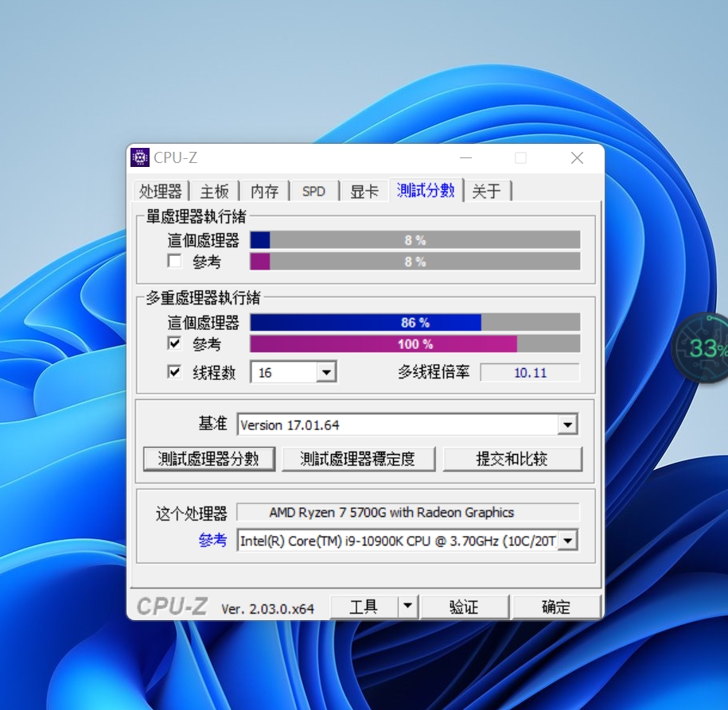Toggle the 线程数 checkbox
The width and height of the screenshot is (728, 710).
click(174, 372)
